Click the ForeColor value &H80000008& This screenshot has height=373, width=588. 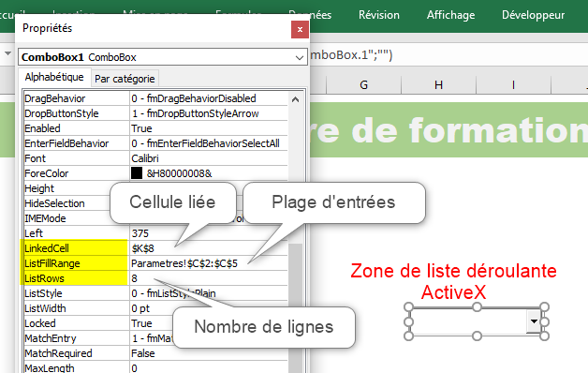(179, 173)
